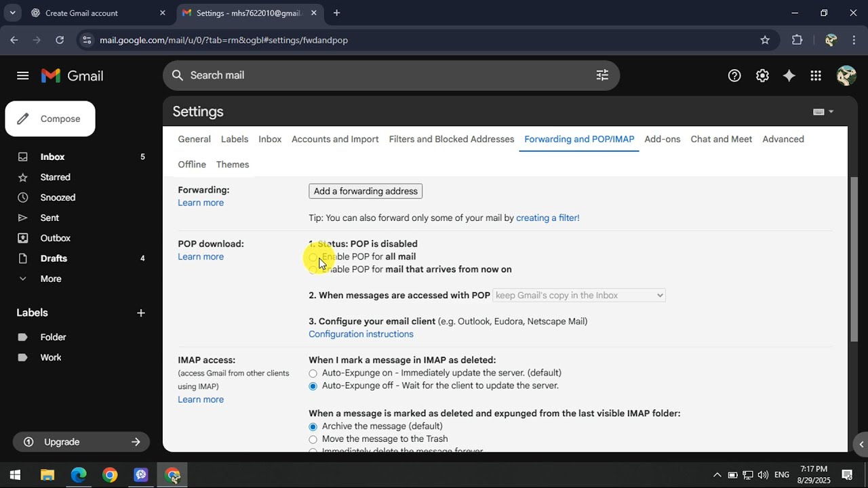Open the Filters and Blocked Addresses tab
The height and width of the screenshot is (488, 868).
click(x=452, y=139)
